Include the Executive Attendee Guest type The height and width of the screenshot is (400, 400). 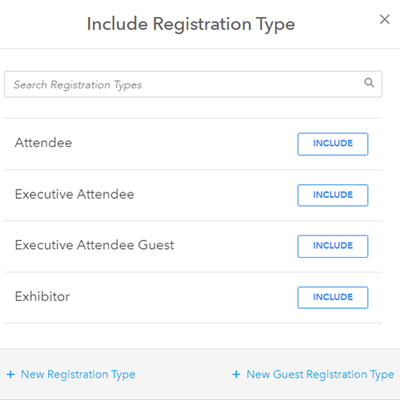click(x=333, y=246)
